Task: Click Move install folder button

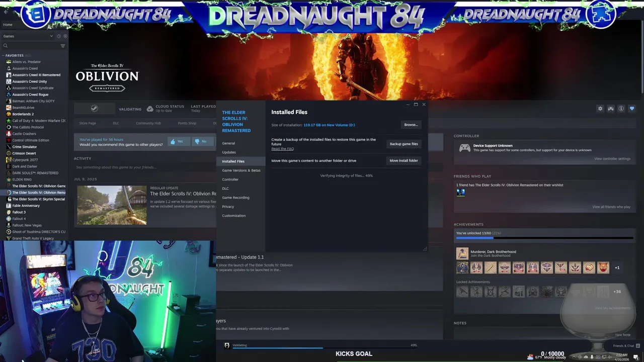Action: [404, 160]
